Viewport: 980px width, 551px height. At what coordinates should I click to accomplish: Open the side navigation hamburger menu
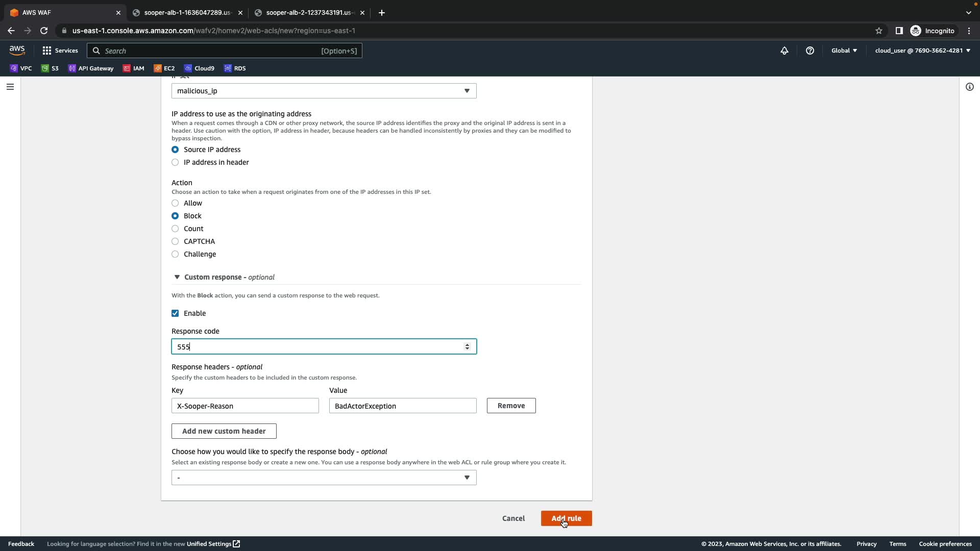(x=10, y=87)
